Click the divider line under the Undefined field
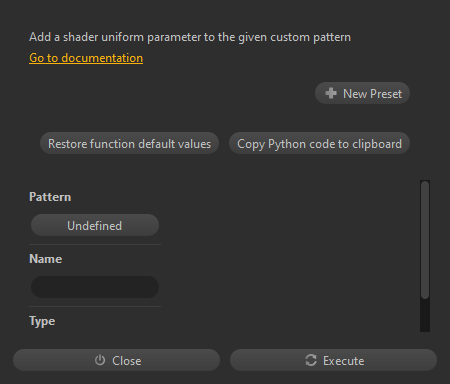Image resolution: width=450 pixels, height=384 pixels. tap(95, 244)
